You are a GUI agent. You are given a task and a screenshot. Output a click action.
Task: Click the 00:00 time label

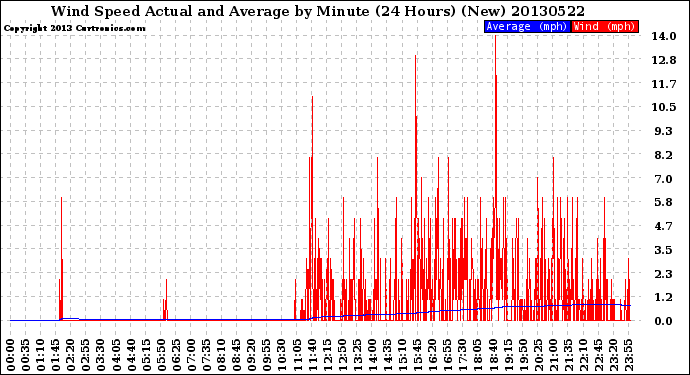point(11,355)
